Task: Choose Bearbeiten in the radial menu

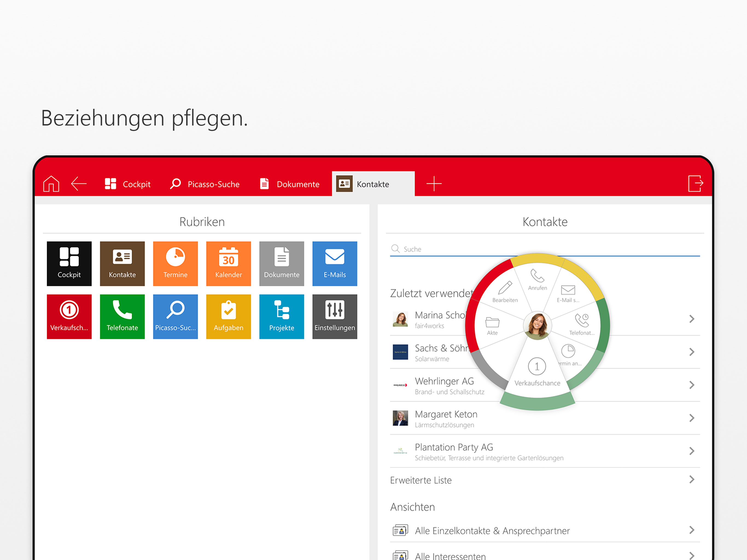Action: tap(505, 292)
